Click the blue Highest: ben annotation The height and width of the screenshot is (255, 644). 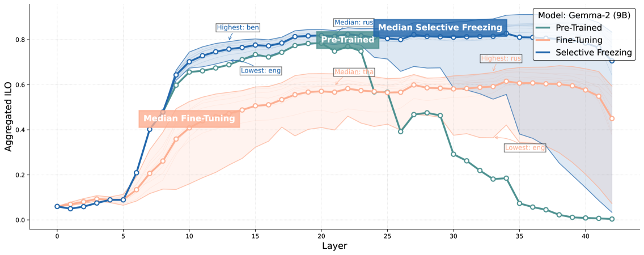click(238, 27)
